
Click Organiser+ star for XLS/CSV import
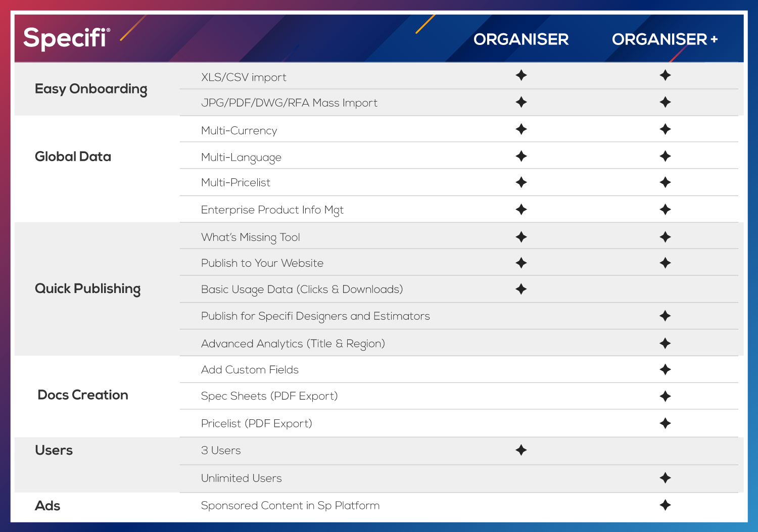click(x=665, y=75)
